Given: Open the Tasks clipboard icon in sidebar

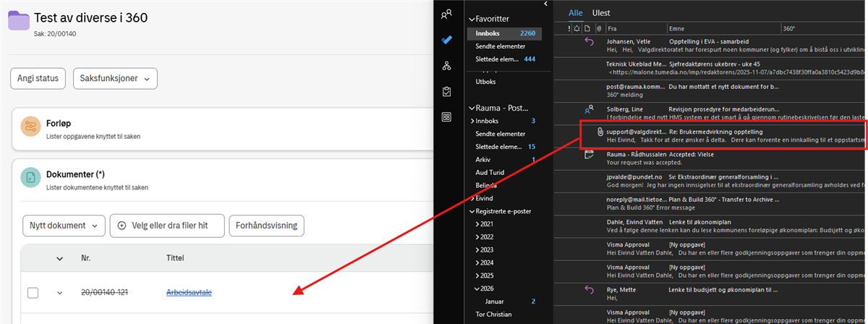Looking at the screenshot, I should 447,92.
